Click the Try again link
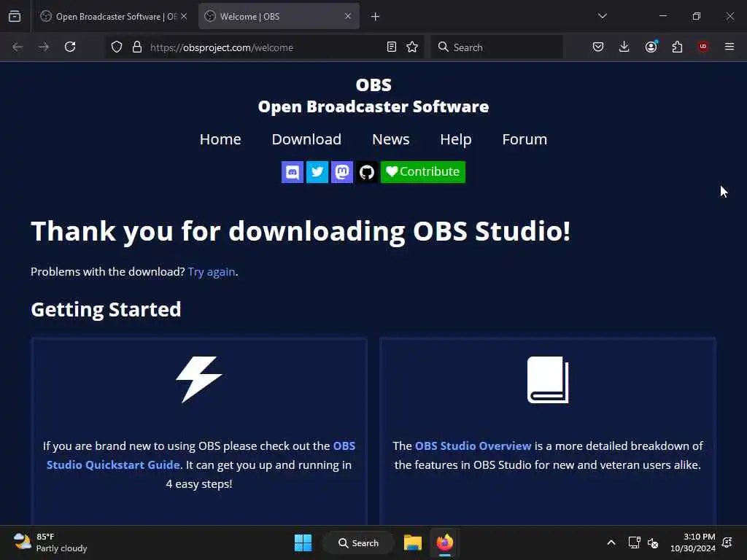Viewport: 747px width, 560px height. (212, 271)
